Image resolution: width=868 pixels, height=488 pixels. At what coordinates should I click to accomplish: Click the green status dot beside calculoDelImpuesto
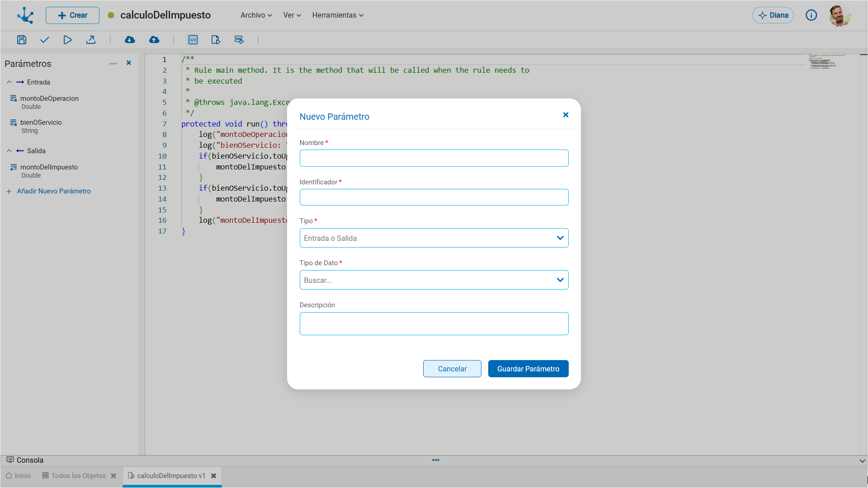111,15
